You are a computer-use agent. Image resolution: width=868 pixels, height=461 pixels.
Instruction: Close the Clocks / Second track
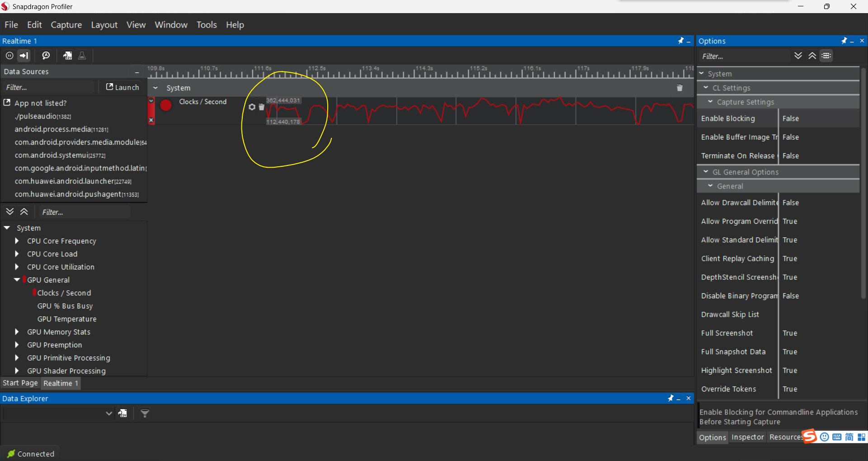[x=151, y=120]
